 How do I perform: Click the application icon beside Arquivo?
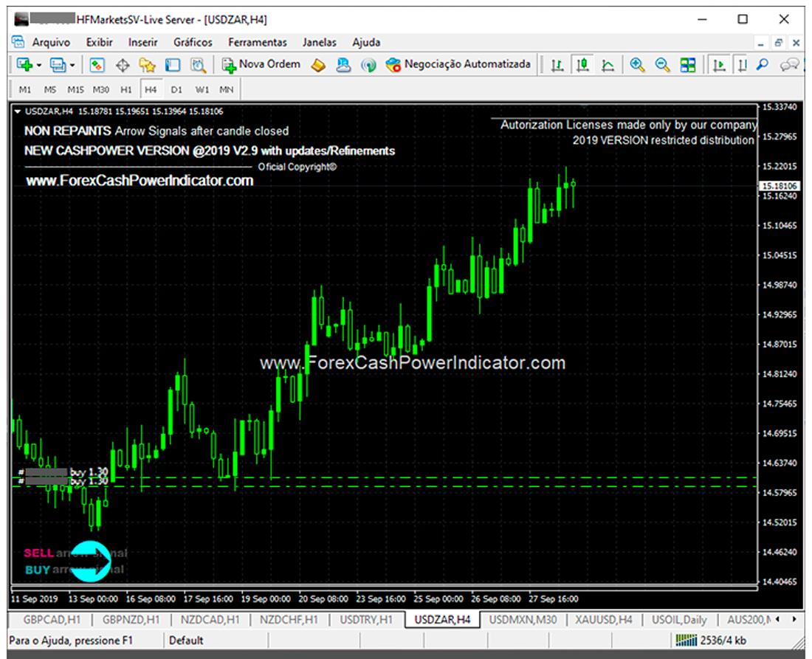[18, 42]
